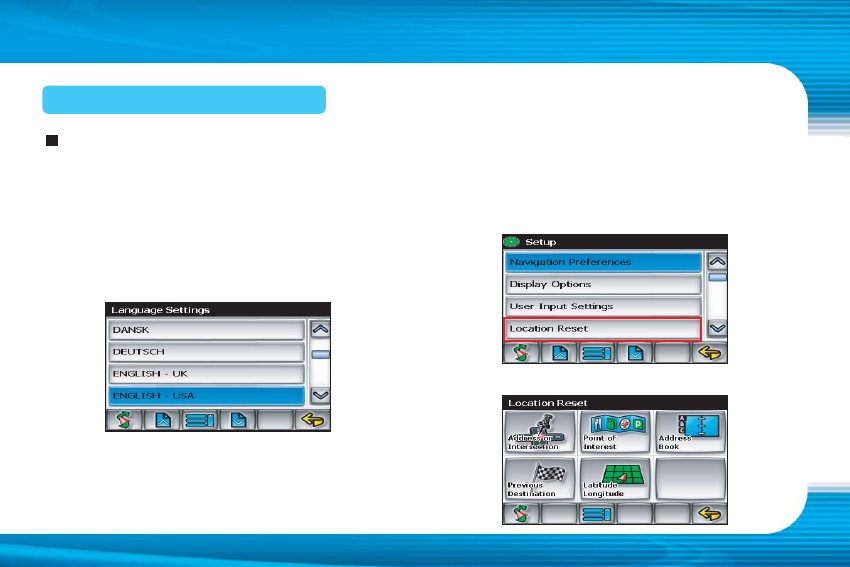Tap yellow back arrow in Language Settings

(313, 420)
